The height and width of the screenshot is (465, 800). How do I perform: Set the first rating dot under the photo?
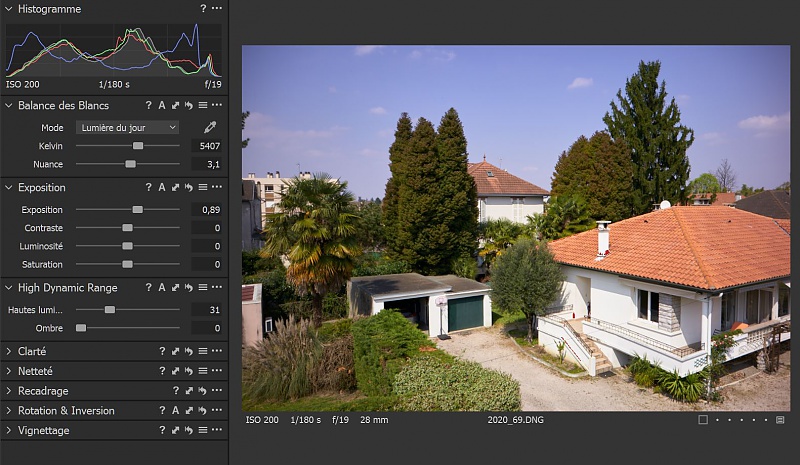tap(718, 420)
